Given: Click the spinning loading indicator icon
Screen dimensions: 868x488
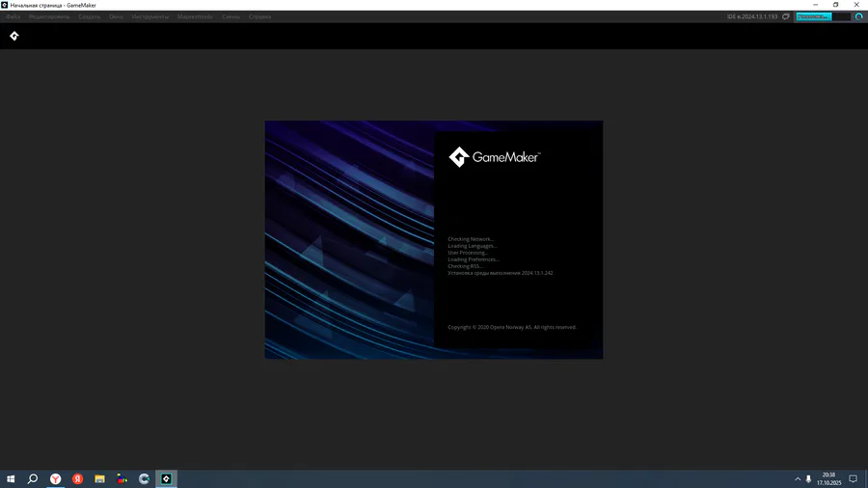Looking at the screenshot, I should tap(858, 16).
